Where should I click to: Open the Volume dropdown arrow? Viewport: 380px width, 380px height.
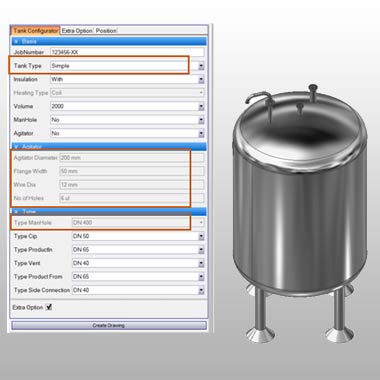tap(201, 107)
